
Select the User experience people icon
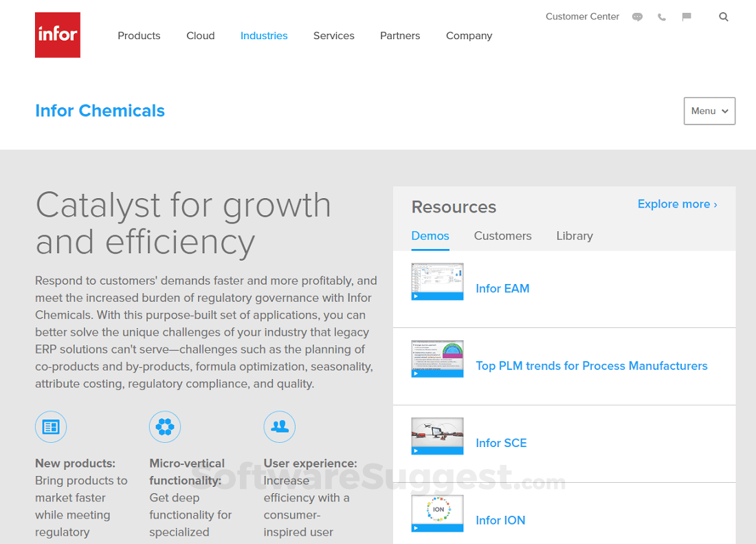point(279,426)
